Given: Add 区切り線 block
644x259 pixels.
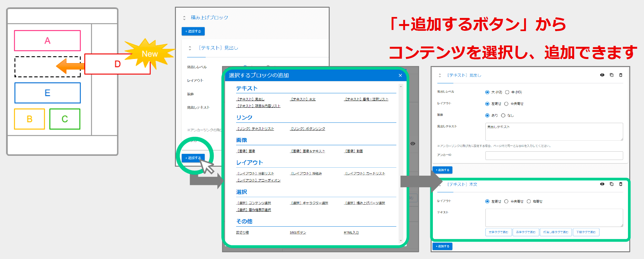Looking at the screenshot, I should point(243,233).
